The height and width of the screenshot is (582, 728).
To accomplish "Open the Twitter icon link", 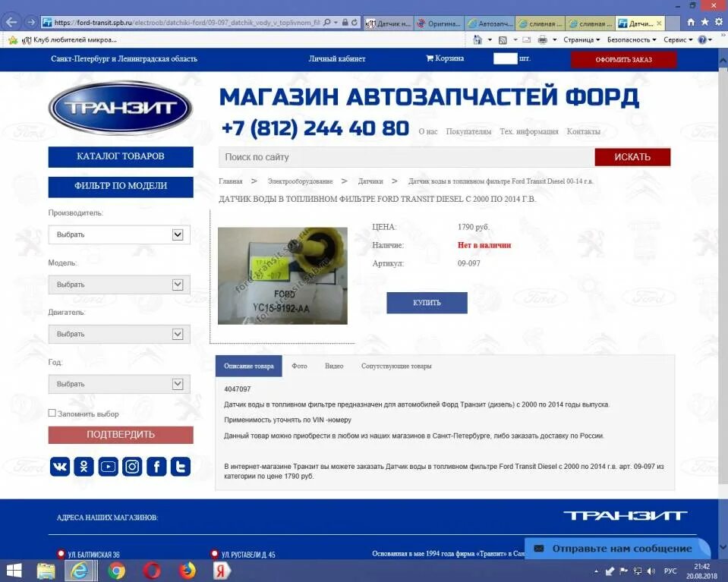I will (x=181, y=467).
